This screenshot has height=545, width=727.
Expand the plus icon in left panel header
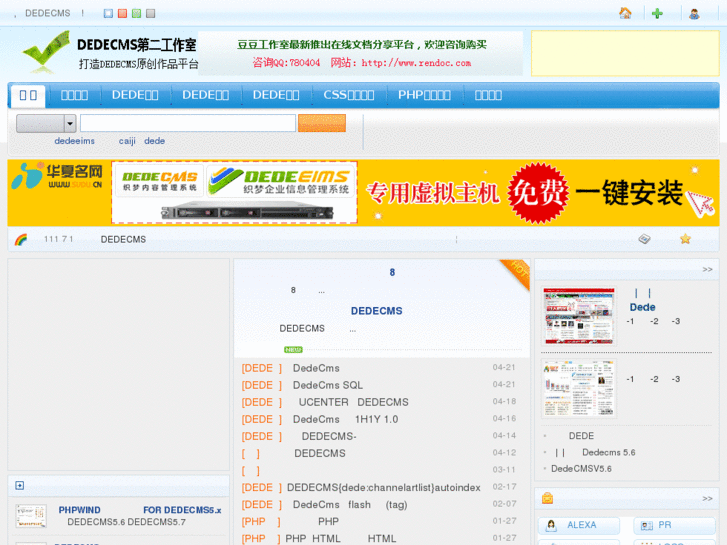click(x=19, y=485)
